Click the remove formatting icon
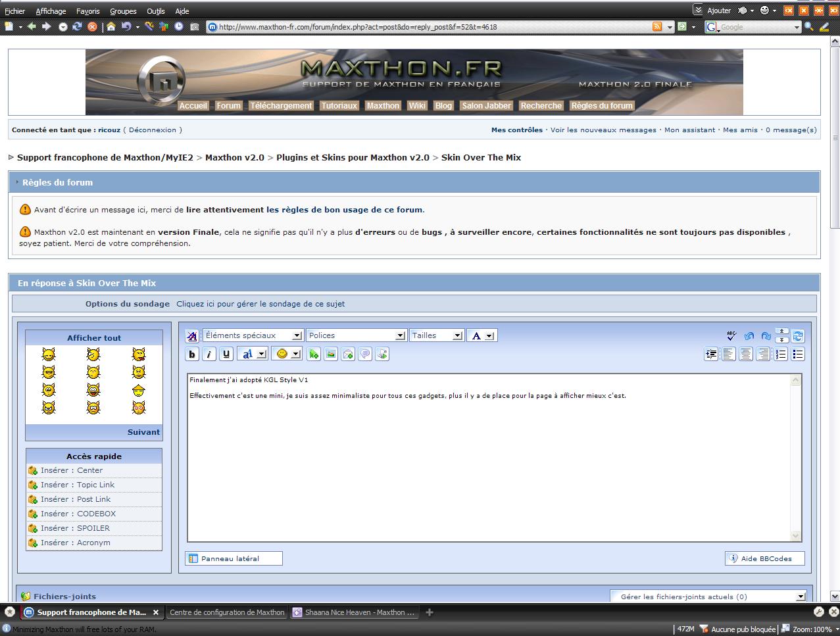 point(192,335)
